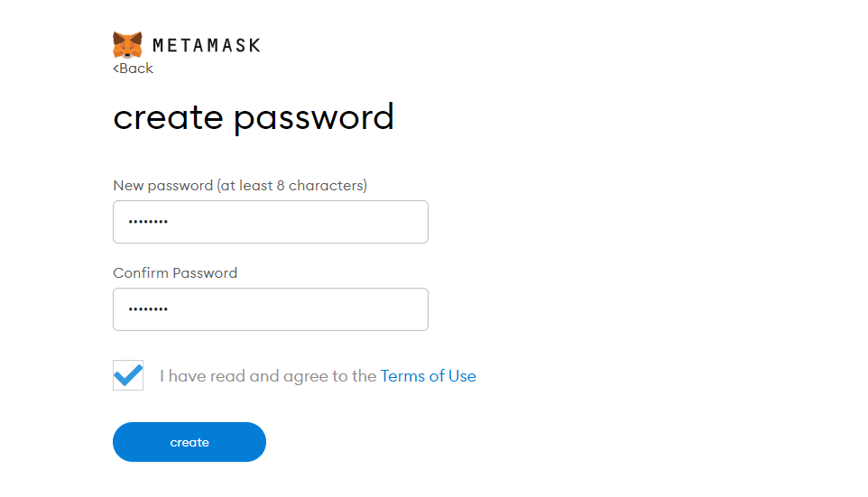Click the blue checkmark tick

coord(128,374)
